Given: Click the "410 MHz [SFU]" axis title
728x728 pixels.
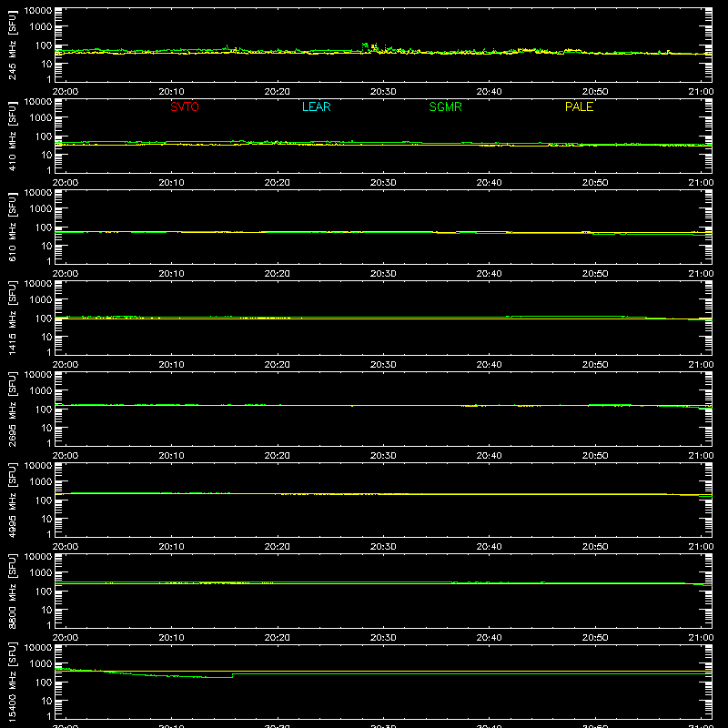Looking at the screenshot, I should [12, 136].
